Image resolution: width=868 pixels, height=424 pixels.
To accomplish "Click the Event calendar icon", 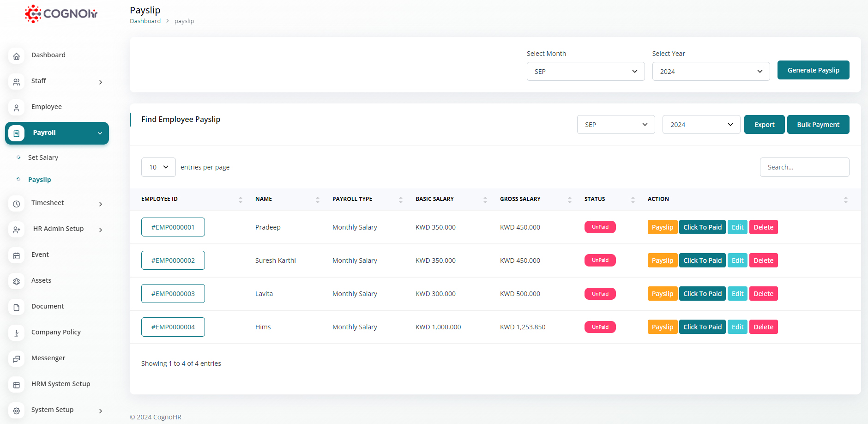I will point(17,255).
